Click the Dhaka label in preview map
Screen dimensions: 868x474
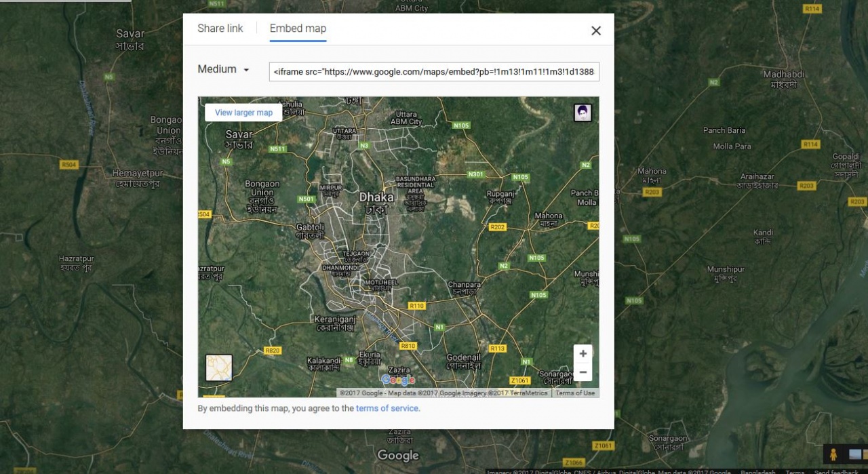coord(376,203)
